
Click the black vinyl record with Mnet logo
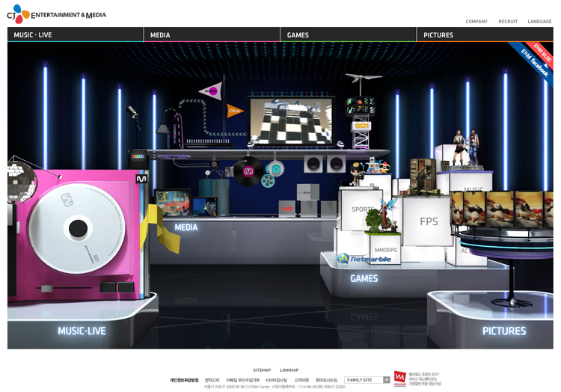click(x=248, y=171)
